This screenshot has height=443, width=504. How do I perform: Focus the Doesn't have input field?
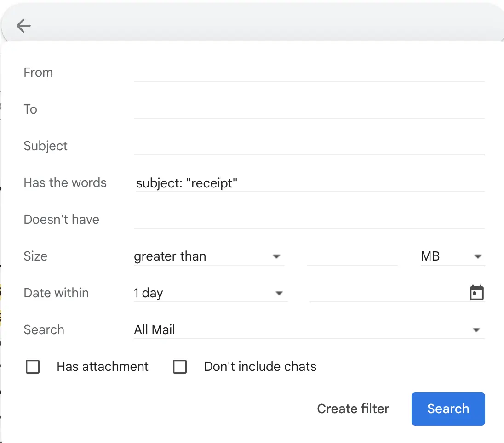pyautogui.click(x=309, y=220)
